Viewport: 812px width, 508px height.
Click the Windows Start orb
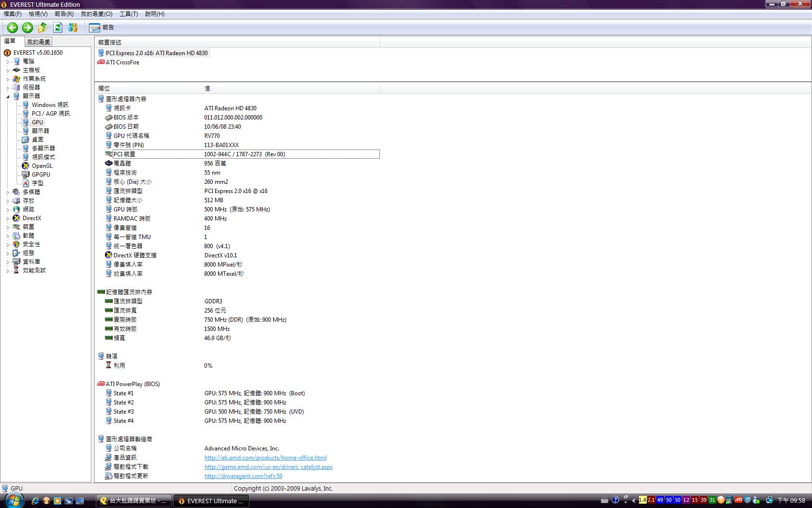pos(14,500)
